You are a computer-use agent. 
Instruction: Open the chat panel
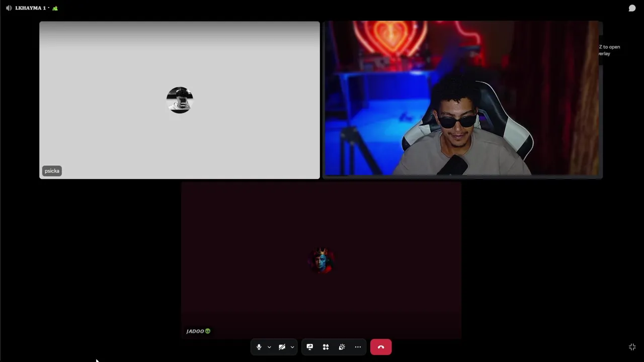[x=632, y=8]
